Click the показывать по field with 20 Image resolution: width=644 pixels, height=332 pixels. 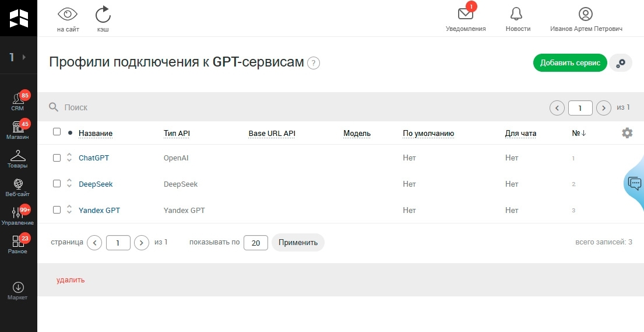(x=255, y=243)
